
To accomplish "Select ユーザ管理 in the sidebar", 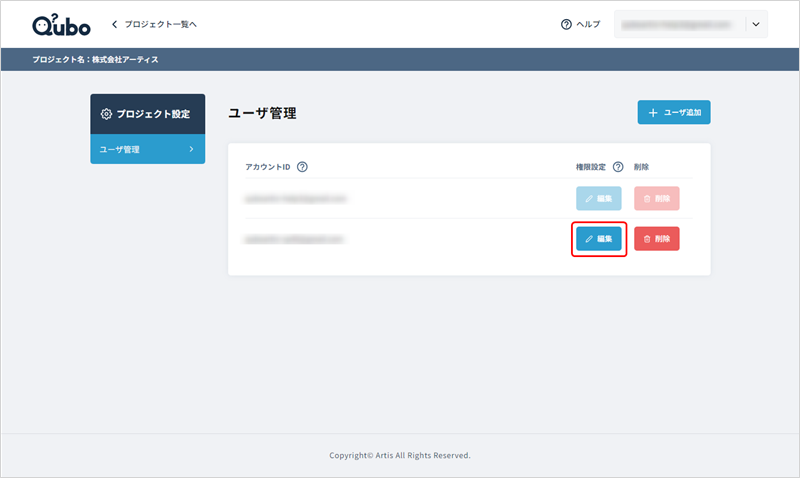I will (120, 149).
